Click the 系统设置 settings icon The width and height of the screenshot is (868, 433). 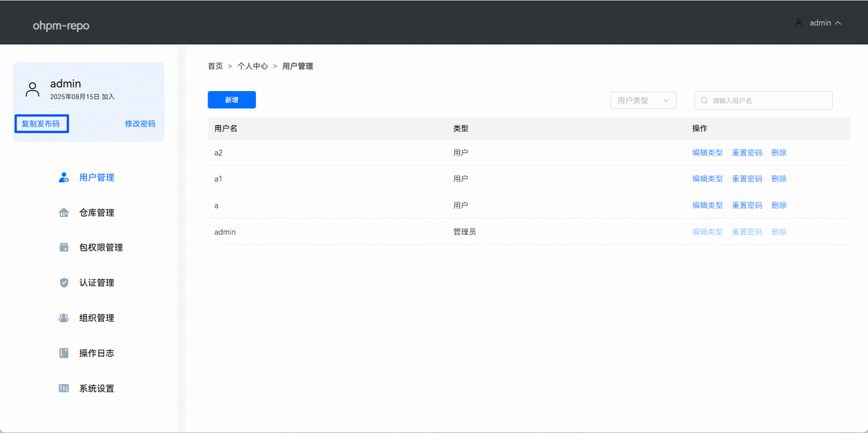click(64, 388)
